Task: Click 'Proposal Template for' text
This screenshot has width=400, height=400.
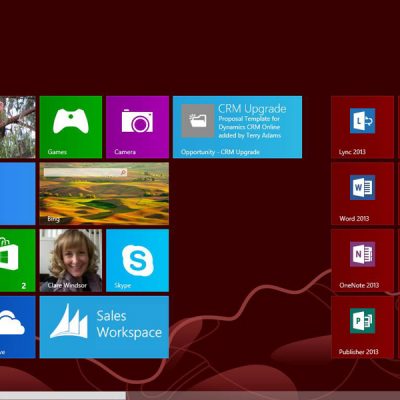Action: coord(249,119)
